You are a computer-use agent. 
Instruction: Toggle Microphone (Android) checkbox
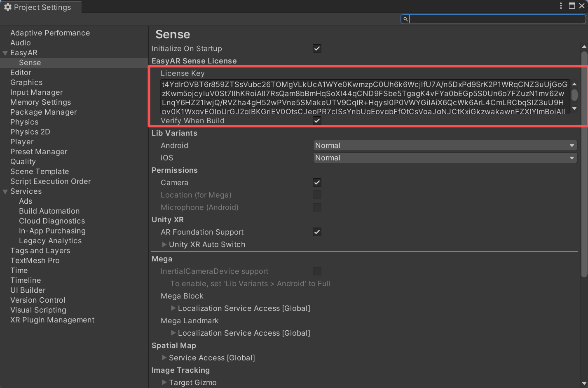[x=317, y=207]
